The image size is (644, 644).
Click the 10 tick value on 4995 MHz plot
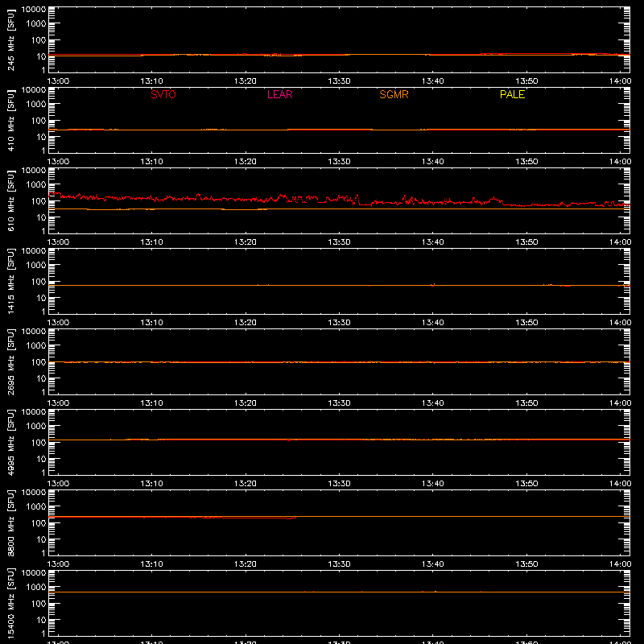pyautogui.click(x=41, y=459)
